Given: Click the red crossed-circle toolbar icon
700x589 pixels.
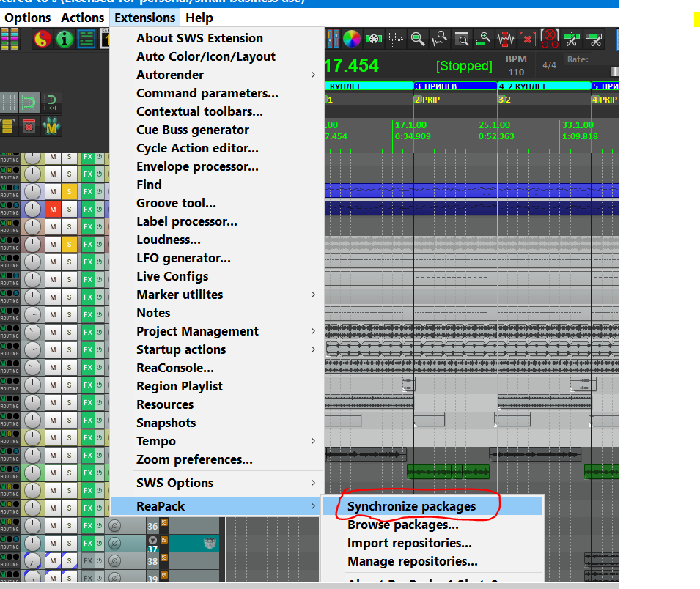Looking at the screenshot, I should point(550,40).
